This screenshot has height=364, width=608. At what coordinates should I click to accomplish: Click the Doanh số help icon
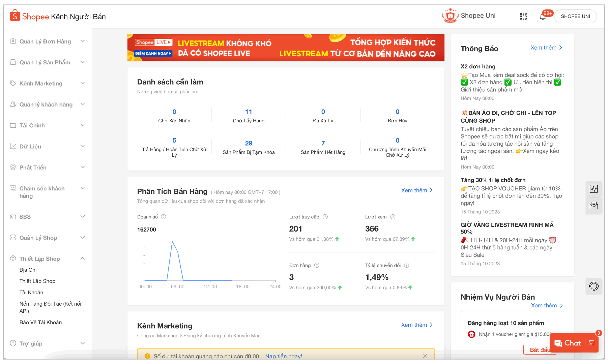coord(164,217)
